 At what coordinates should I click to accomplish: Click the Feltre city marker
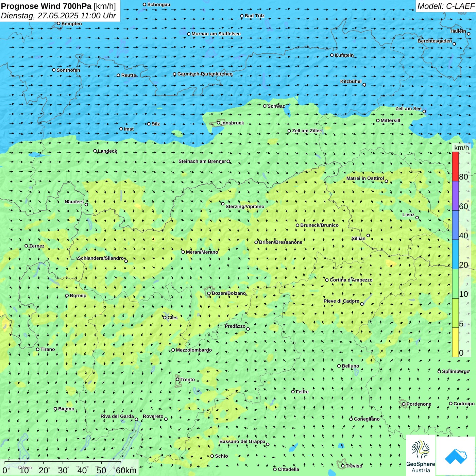click(293, 392)
